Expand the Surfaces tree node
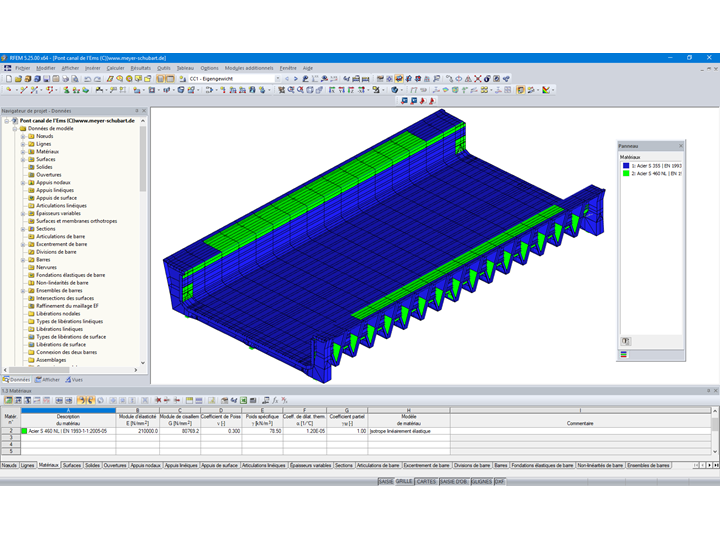 (x=23, y=159)
